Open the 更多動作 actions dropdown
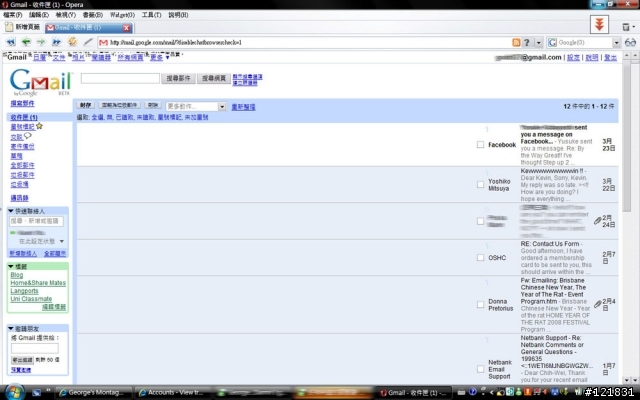This screenshot has height=400, width=640. pos(196,107)
